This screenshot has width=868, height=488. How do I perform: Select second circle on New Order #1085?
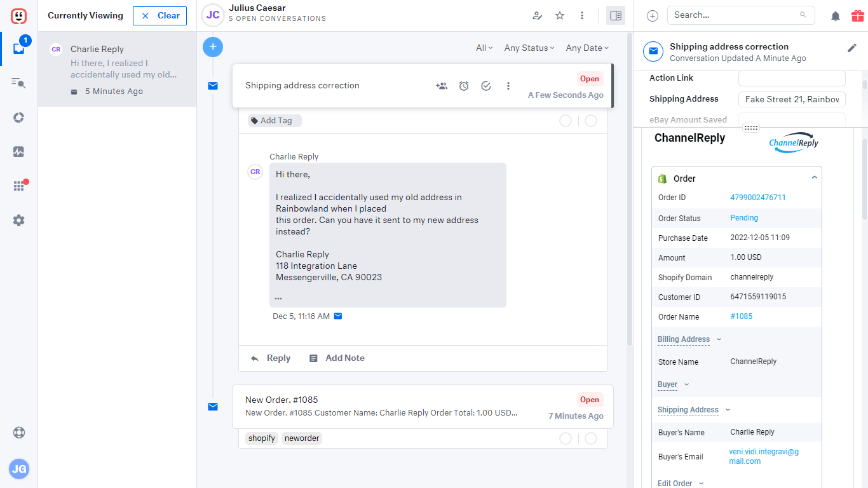[x=591, y=438]
